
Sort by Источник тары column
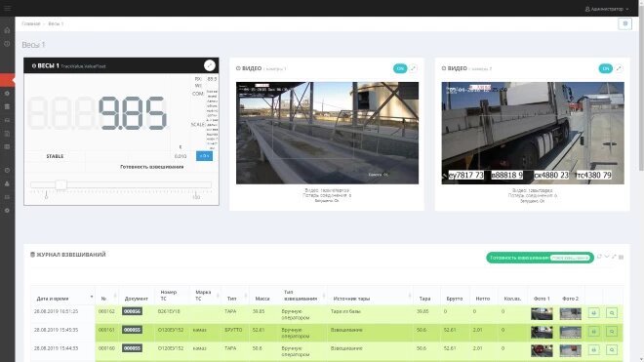[371, 296]
